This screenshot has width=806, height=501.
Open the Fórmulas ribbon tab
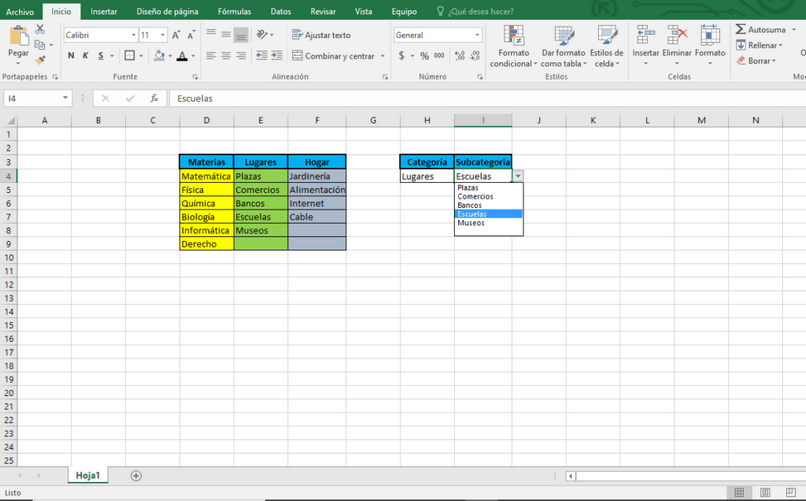[x=234, y=11]
